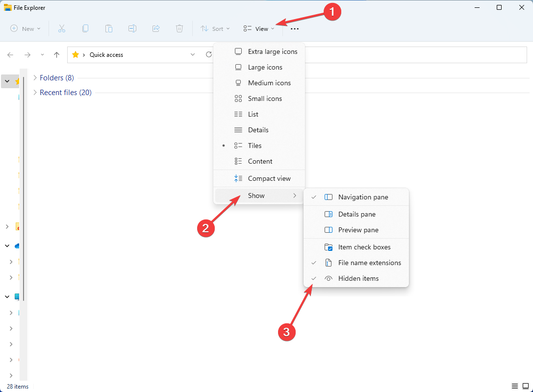Minimize the File Explorer window
Screen dimensions: 533x392
click(477, 7)
